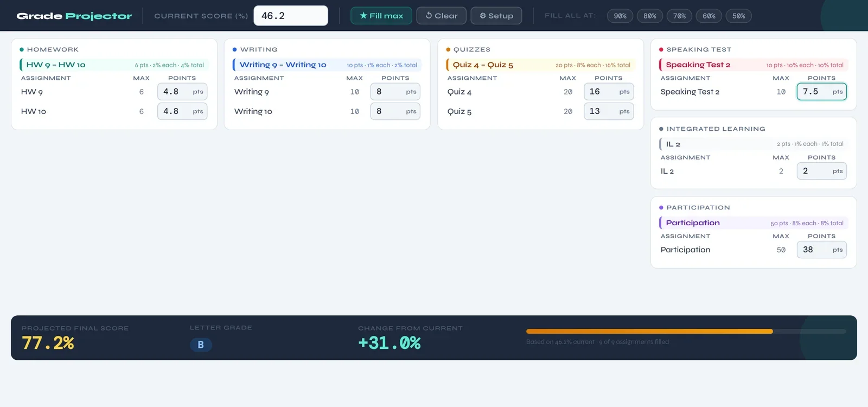This screenshot has height=407, width=868.
Task: Edit the Current Score percent field
Action: coord(291,16)
